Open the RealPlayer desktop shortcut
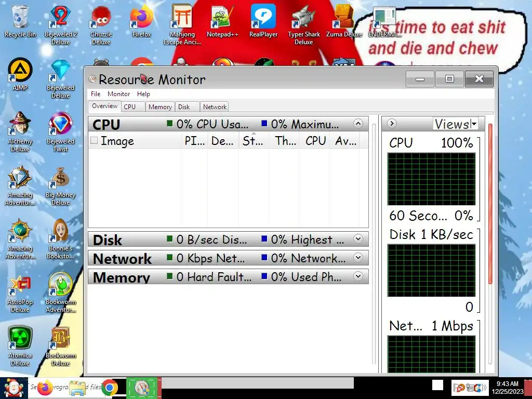The height and width of the screenshot is (399, 532). click(263, 21)
